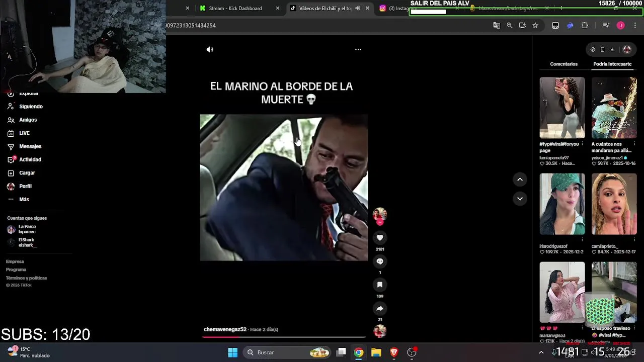Open File Explorer from the taskbar
The image size is (644, 362).
[x=376, y=352]
